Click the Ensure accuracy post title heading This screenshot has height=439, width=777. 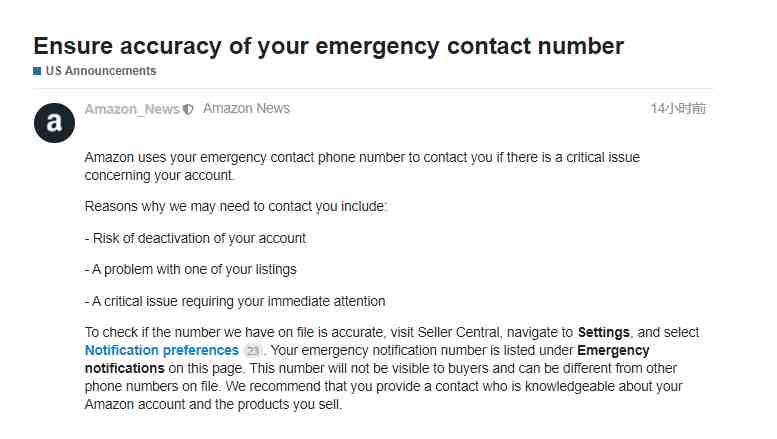329,46
